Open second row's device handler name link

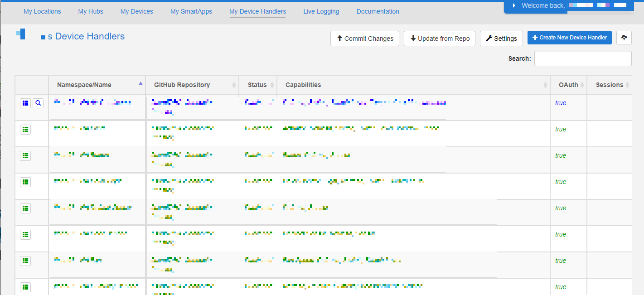(80, 129)
